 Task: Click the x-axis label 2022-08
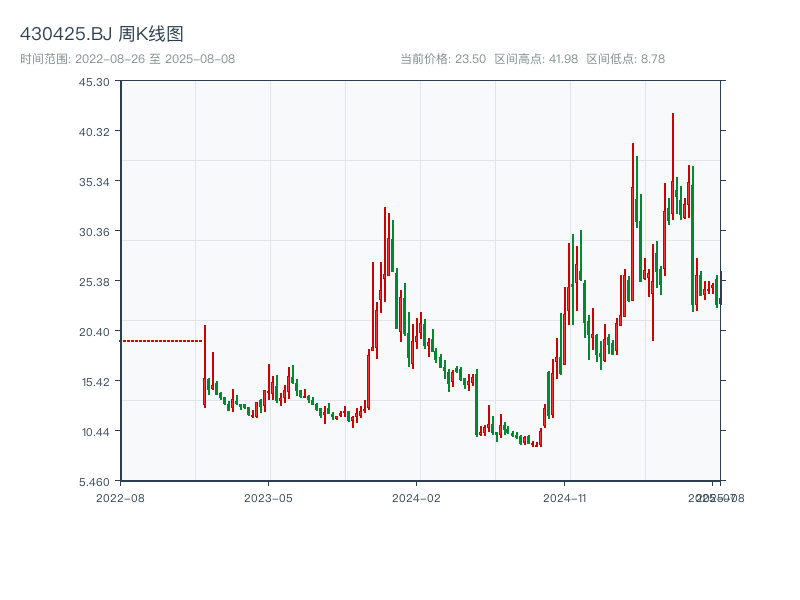pyautogui.click(x=120, y=498)
